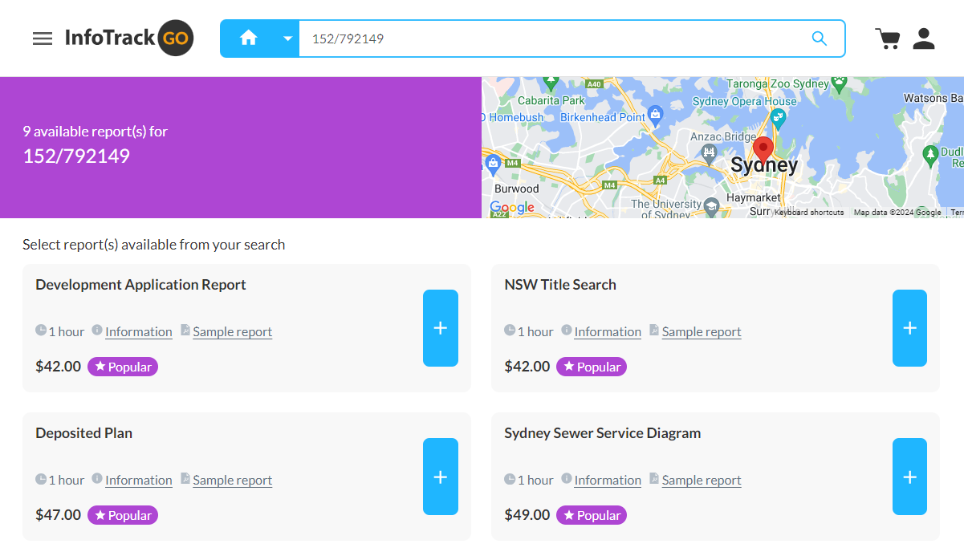Viewport: 964px width, 560px height.
Task: Click the red map marker pin over Sydney
Action: point(763,151)
